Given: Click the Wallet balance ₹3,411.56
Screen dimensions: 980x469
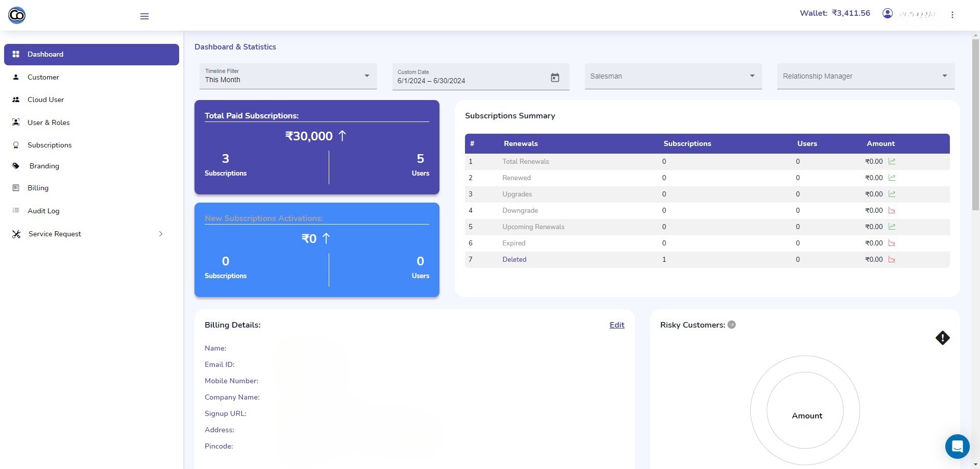Looking at the screenshot, I should coord(835,13).
